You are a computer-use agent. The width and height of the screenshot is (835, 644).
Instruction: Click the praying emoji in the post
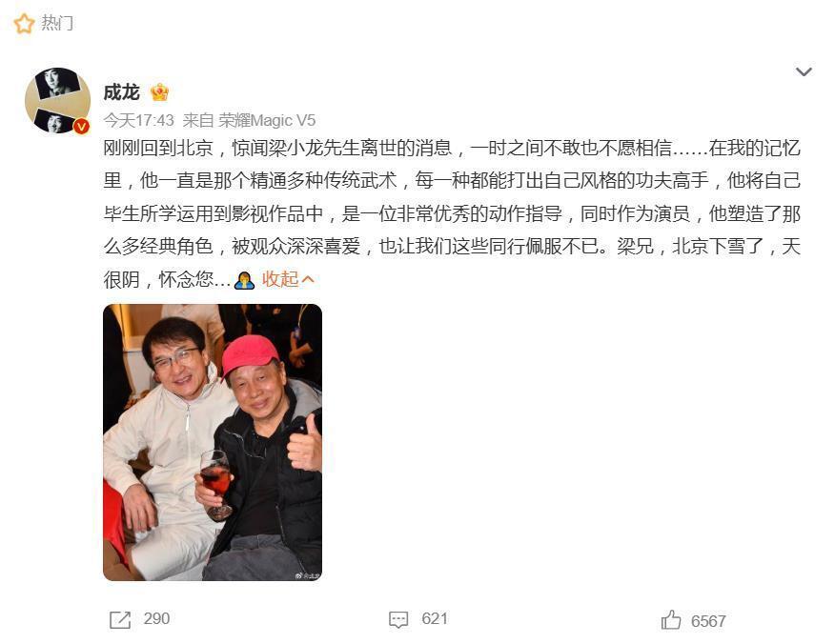pos(244,280)
